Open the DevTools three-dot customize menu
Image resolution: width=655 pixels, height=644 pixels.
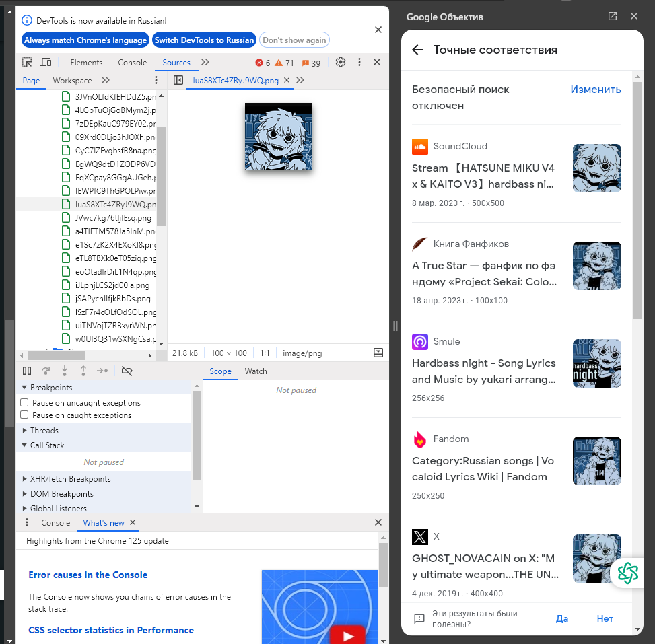[x=359, y=62]
